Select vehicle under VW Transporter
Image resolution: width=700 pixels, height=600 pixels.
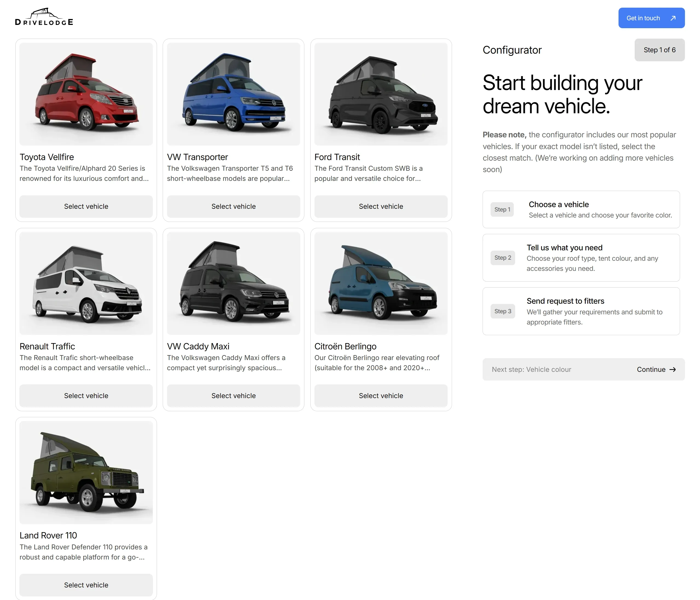[x=234, y=206]
